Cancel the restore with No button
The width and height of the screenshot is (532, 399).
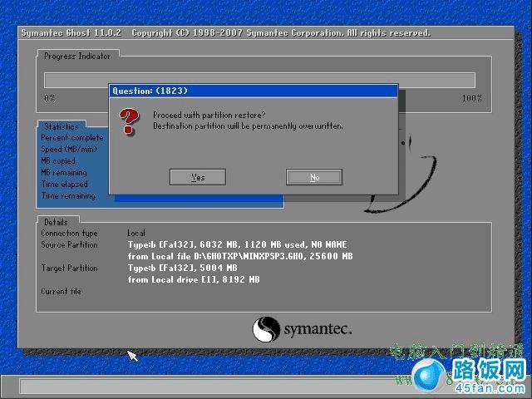coord(314,177)
